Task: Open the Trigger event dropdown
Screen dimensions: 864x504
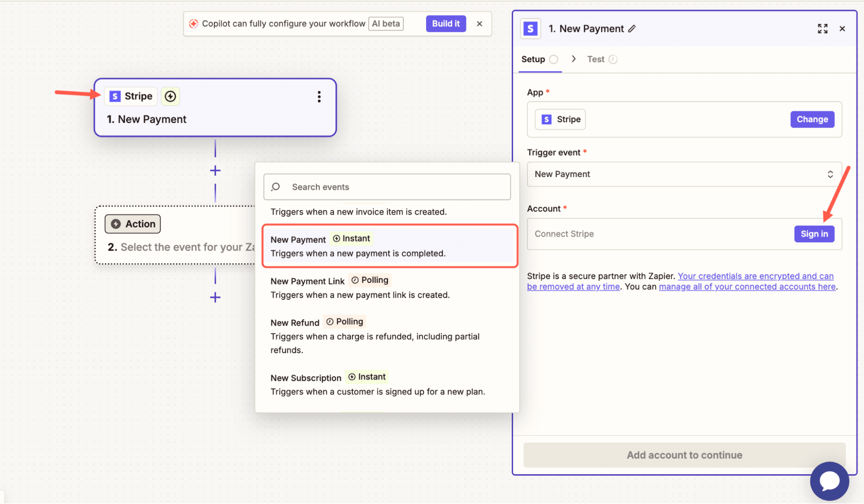Action: (x=684, y=174)
